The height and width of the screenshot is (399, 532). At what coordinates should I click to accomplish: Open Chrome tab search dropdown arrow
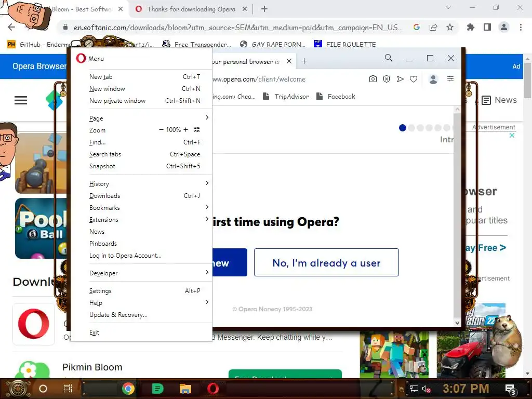click(448, 7)
